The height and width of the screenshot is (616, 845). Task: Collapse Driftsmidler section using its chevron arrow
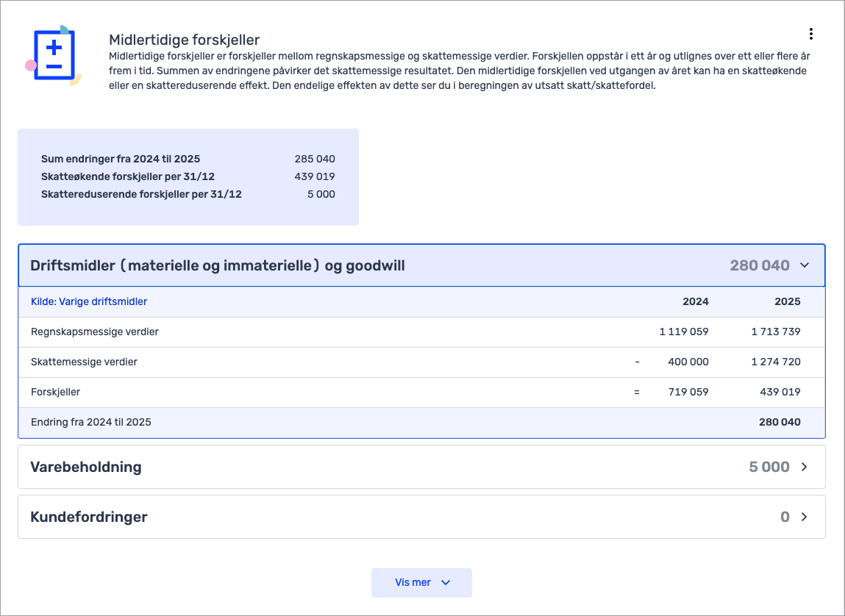coord(804,265)
